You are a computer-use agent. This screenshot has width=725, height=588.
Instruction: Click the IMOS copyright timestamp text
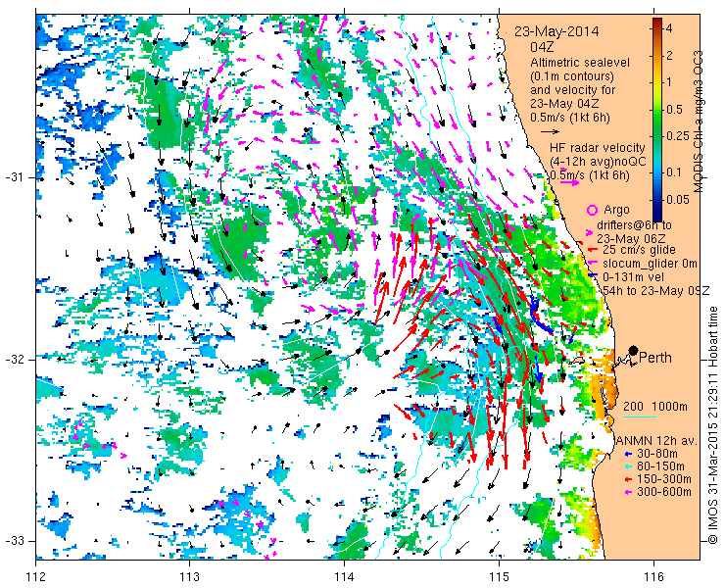click(x=713, y=424)
